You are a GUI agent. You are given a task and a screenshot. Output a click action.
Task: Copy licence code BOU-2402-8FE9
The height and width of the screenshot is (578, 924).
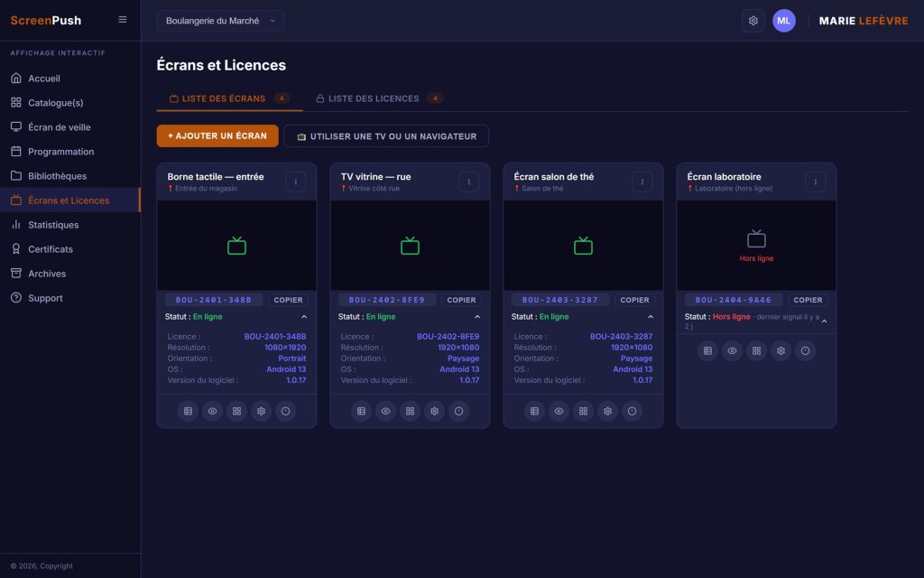461,300
